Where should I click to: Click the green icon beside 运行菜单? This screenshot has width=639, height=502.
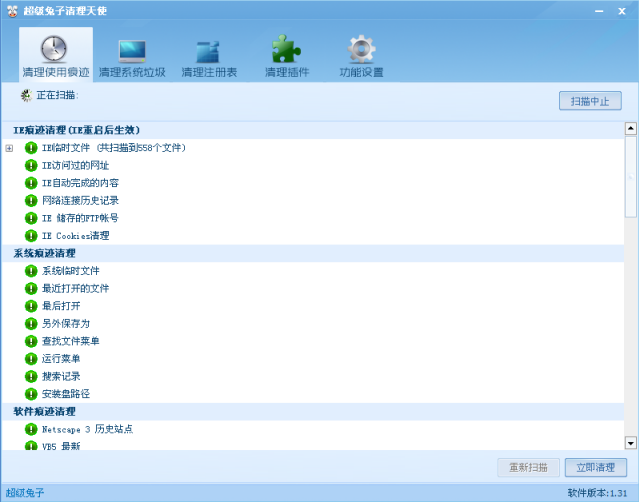tap(31, 359)
